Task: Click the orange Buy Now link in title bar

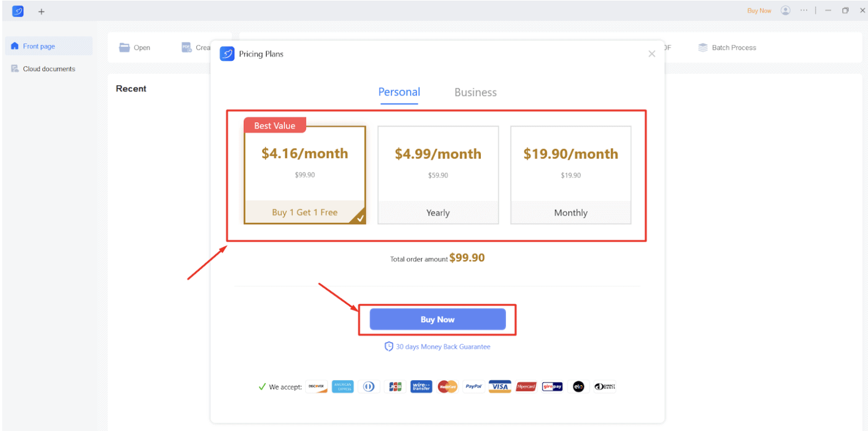Action: (759, 11)
